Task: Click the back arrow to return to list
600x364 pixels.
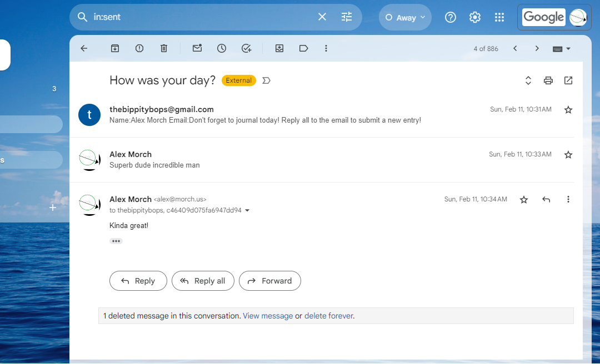Action: [84, 48]
